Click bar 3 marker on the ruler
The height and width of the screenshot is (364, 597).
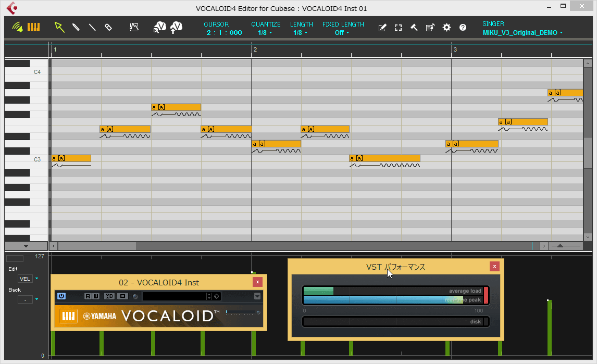[455, 49]
